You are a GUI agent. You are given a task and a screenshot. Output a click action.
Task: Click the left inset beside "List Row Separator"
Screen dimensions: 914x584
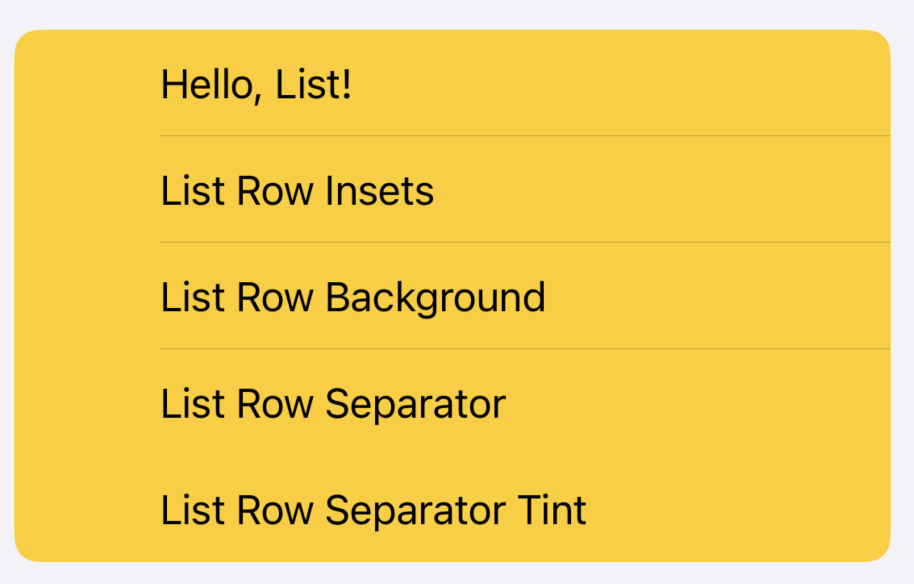(x=87, y=404)
